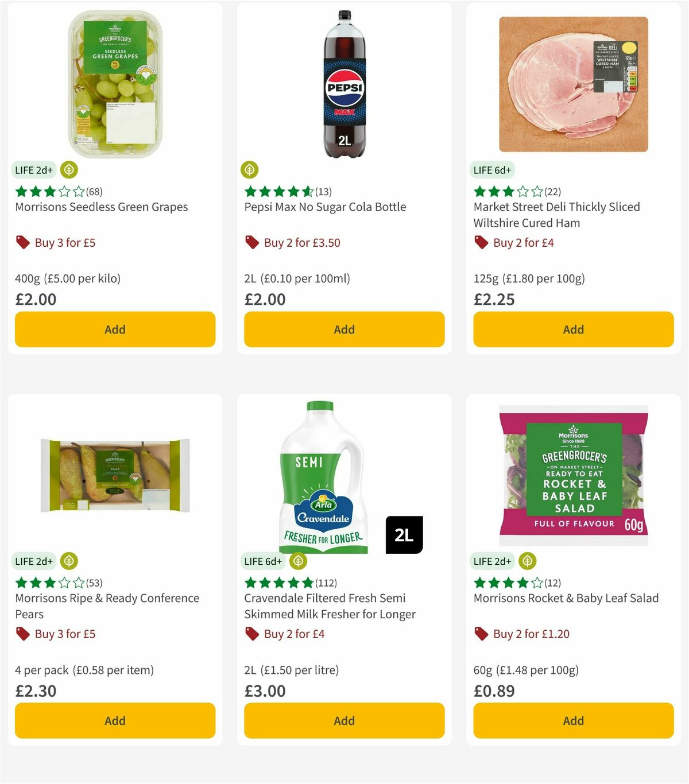Open the Morrisons Rocket & Baby Leaf Salad product page
The height and width of the screenshot is (784, 689).
coord(566,597)
